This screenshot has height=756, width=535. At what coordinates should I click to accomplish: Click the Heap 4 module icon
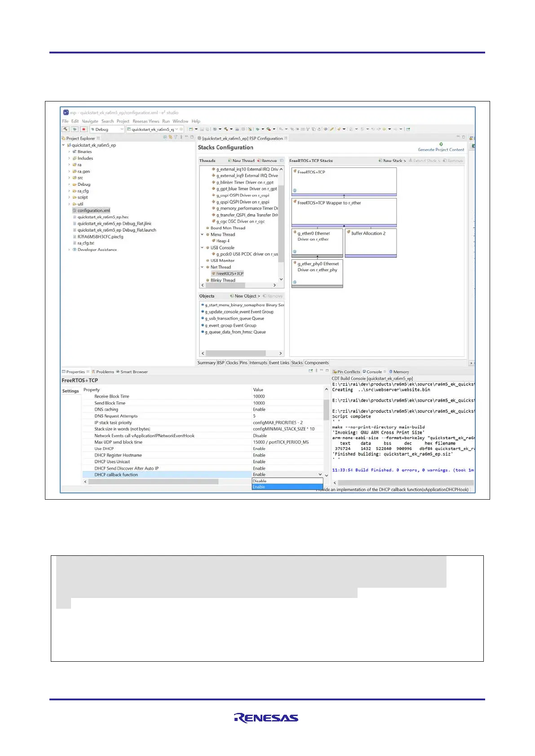point(213,241)
